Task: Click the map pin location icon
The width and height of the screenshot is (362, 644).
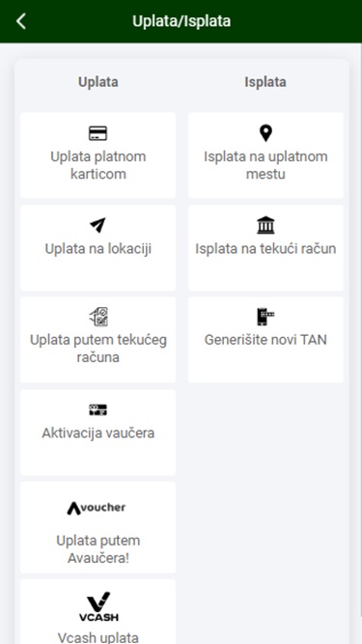Action: click(x=265, y=133)
